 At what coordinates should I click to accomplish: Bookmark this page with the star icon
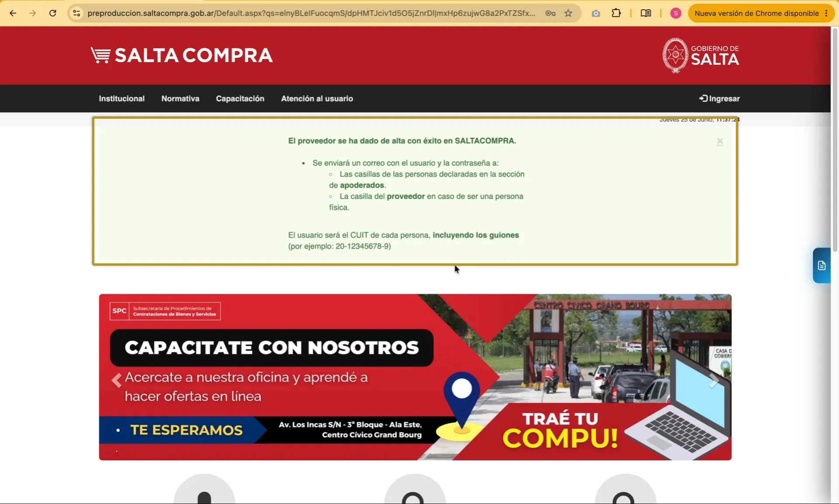click(x=568, y=13)
